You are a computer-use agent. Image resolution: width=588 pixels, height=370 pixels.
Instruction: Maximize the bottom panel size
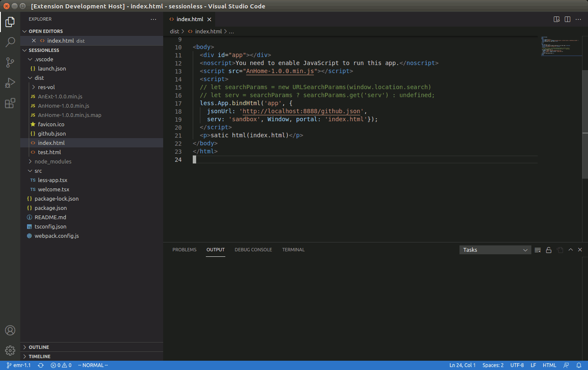pos(571,250)
